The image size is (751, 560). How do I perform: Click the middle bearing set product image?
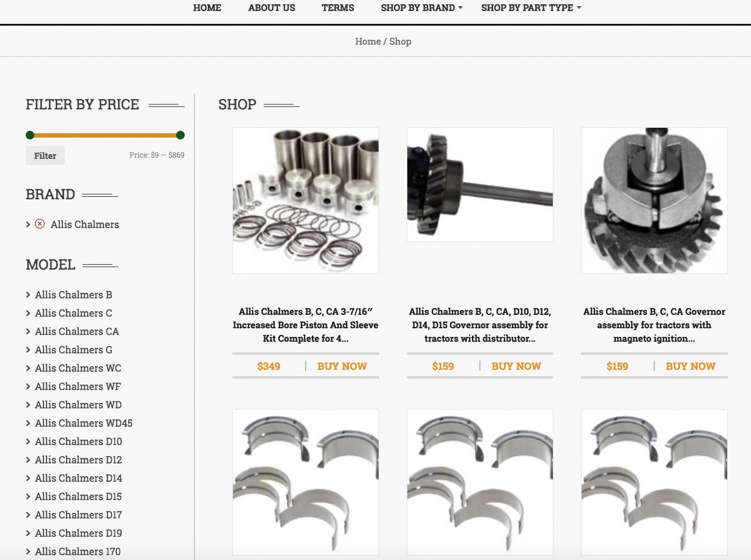[480, 482]
